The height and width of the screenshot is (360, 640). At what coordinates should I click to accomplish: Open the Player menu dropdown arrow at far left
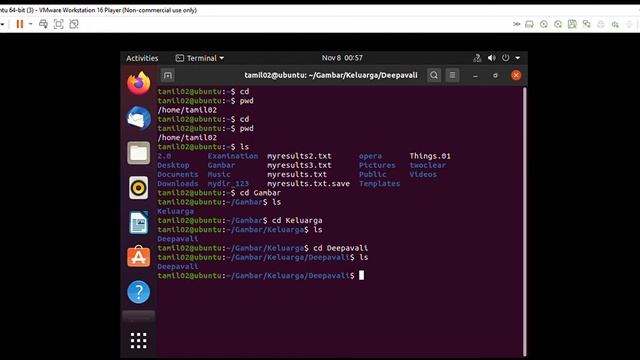tap(2, 24)
